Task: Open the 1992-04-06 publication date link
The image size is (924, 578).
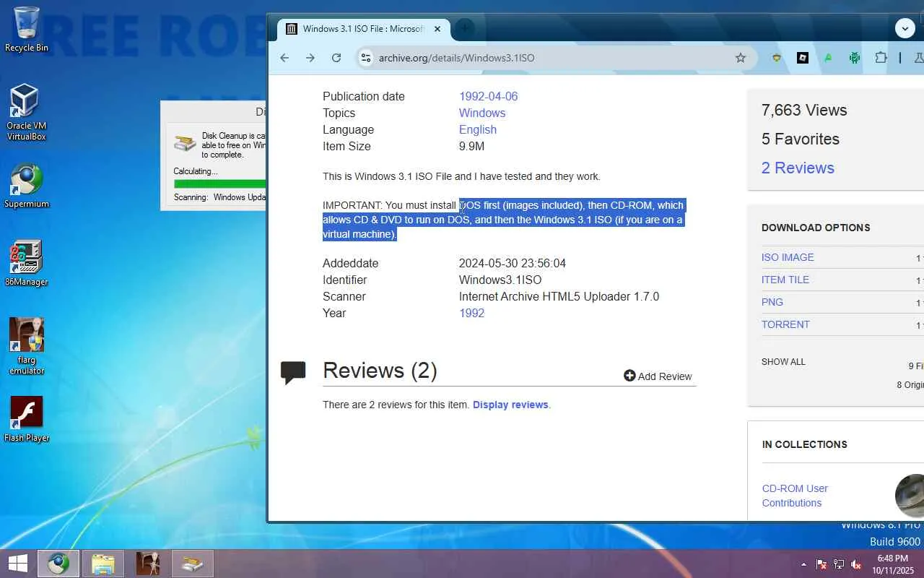Action: [488, 96]
